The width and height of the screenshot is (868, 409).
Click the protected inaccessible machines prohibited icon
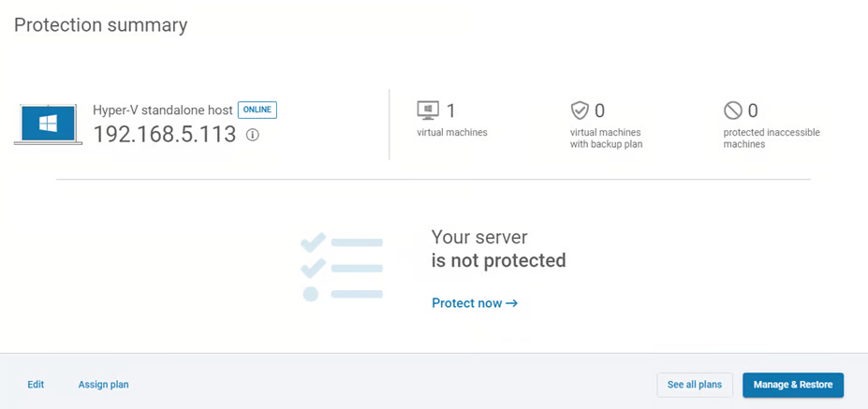[733, 110]
